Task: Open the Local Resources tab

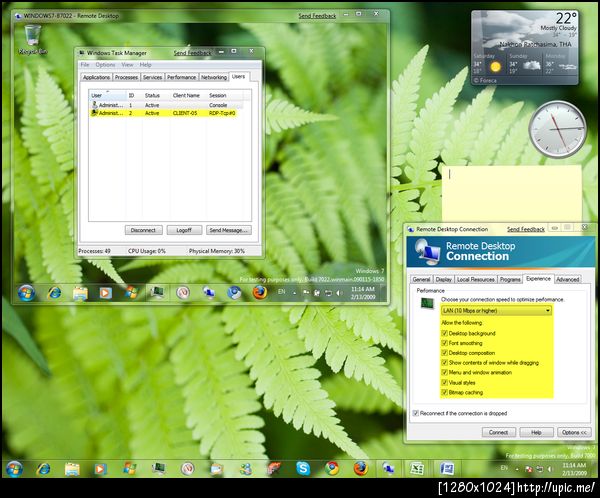Action: point(476,279)
